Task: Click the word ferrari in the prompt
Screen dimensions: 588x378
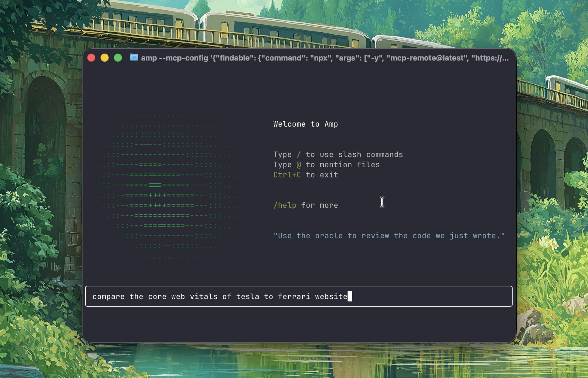Action: click(294, 296)
